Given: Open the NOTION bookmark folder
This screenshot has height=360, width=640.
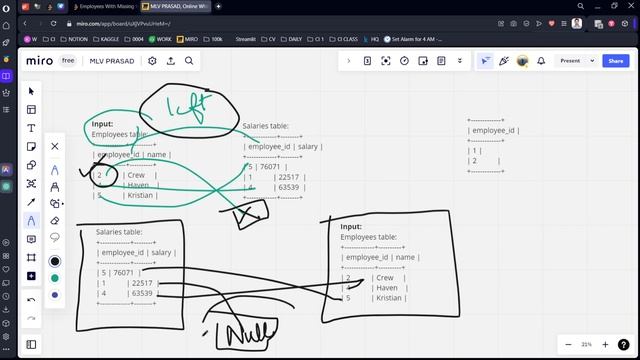Looking at the screenshot, I should pyautogui.click(x=74, y=39).
